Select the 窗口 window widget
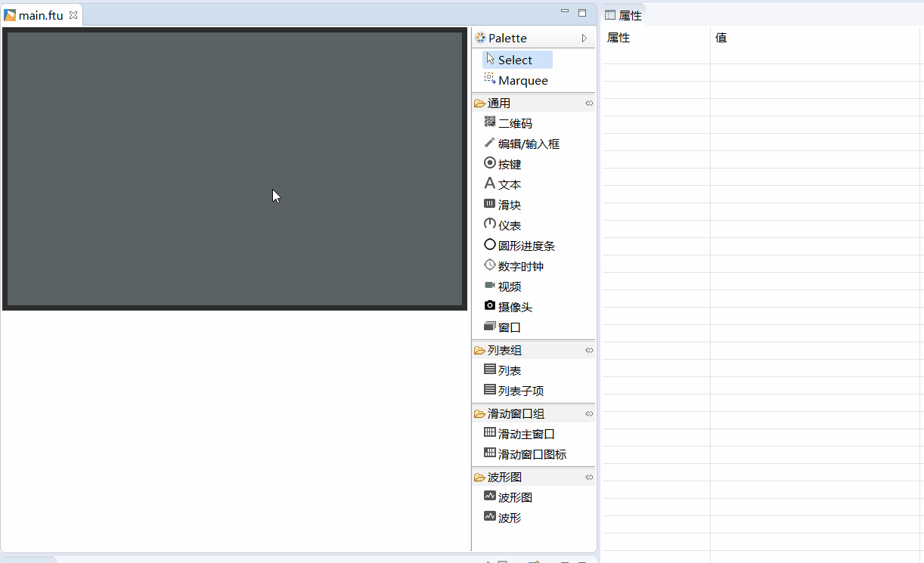 click(x=503, y=327)
